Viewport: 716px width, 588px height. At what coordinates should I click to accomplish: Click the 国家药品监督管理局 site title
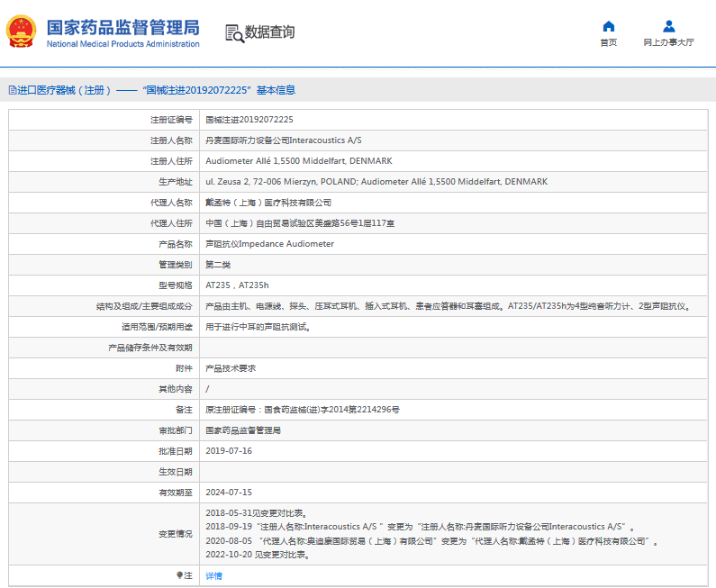pyautogui.click(x=122, y=27)
